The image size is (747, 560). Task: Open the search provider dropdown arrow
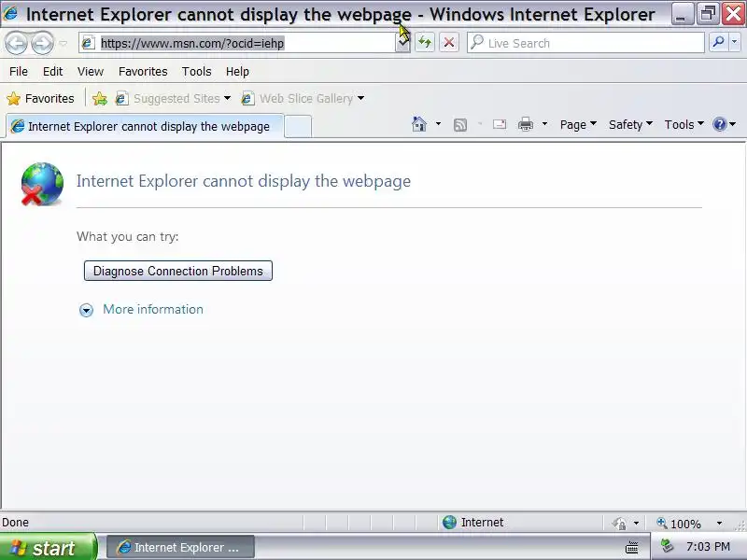734,42
